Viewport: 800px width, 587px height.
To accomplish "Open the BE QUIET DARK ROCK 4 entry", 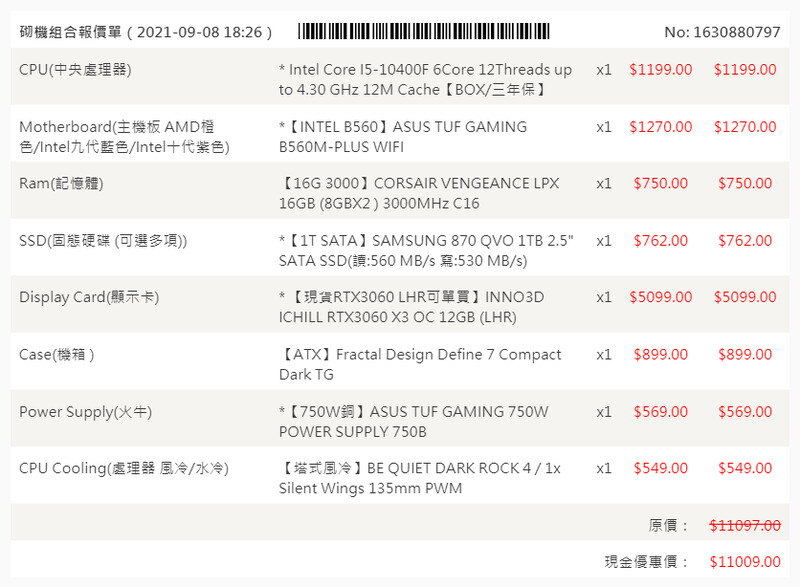I will tap(420, 478).
